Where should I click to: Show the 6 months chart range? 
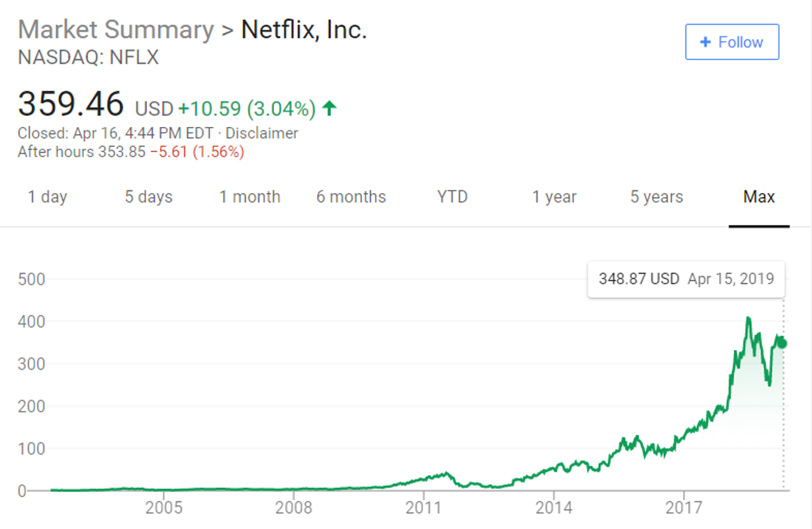351,197
